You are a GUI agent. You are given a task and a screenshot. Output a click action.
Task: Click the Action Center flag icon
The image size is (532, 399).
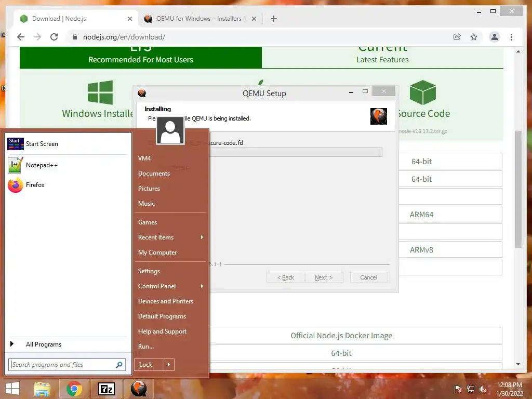(458, 389)
